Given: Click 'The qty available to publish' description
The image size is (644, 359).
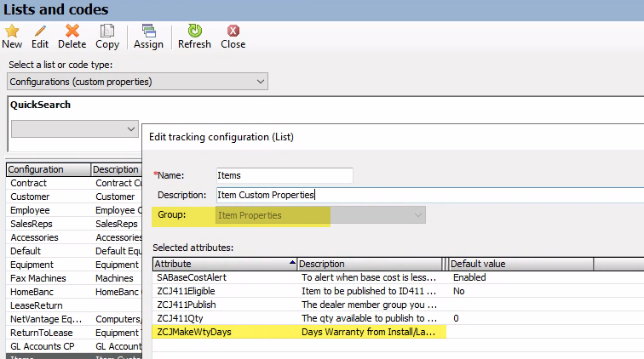Looking at the screenshot, I should click(369, 318).
